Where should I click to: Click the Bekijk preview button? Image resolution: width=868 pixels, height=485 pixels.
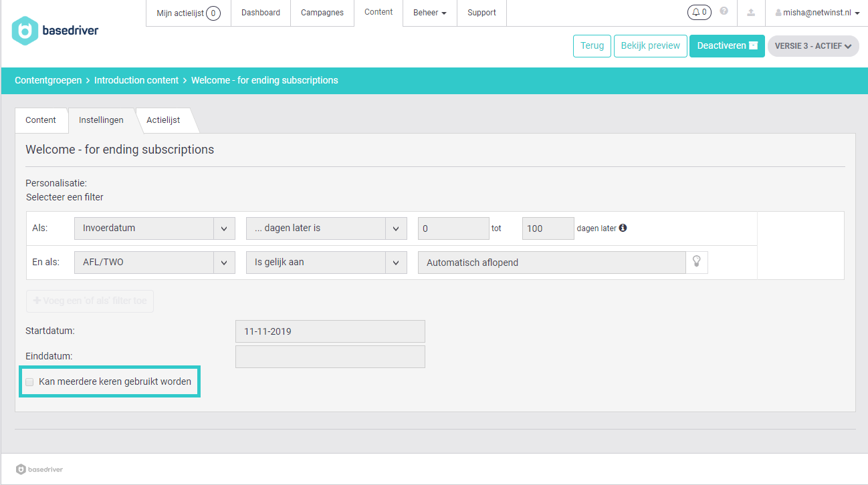(x=651, y=46)
